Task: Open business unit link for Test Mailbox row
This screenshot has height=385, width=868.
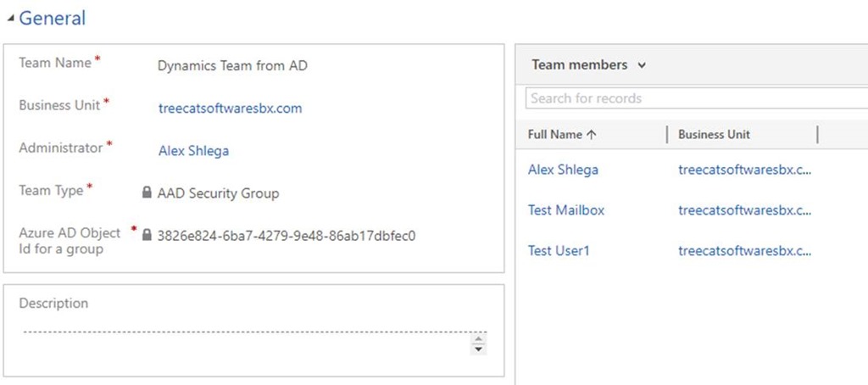Action: 744,210
